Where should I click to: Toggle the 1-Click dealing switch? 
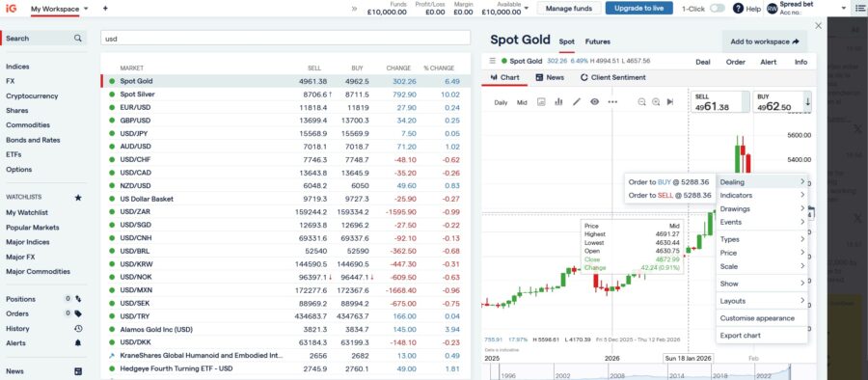tap(718, 9)
